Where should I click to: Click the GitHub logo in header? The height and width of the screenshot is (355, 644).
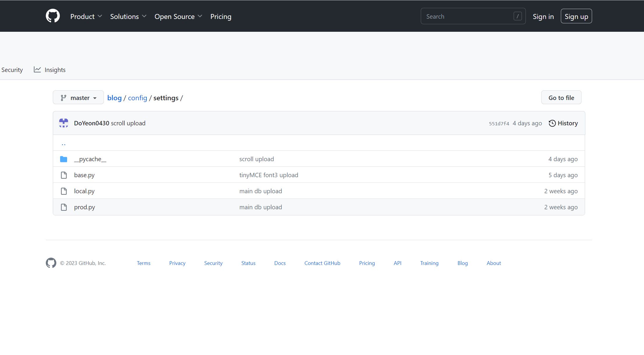[53, 16]
